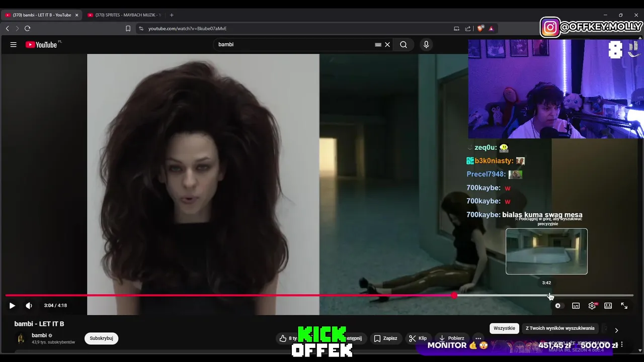Select the Wszystkie filter chip
The image size is (644, 362).
point(504,328)
